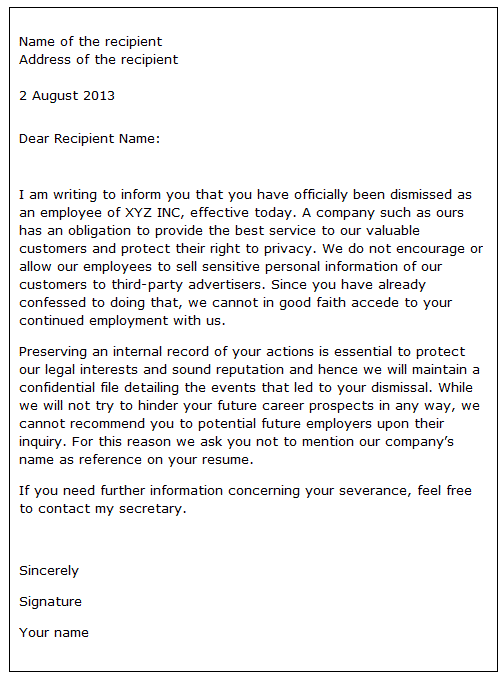Screen dimensions: 504x696
Task: Click the phrase "to contact my secretary."
Action: point(103,509)
